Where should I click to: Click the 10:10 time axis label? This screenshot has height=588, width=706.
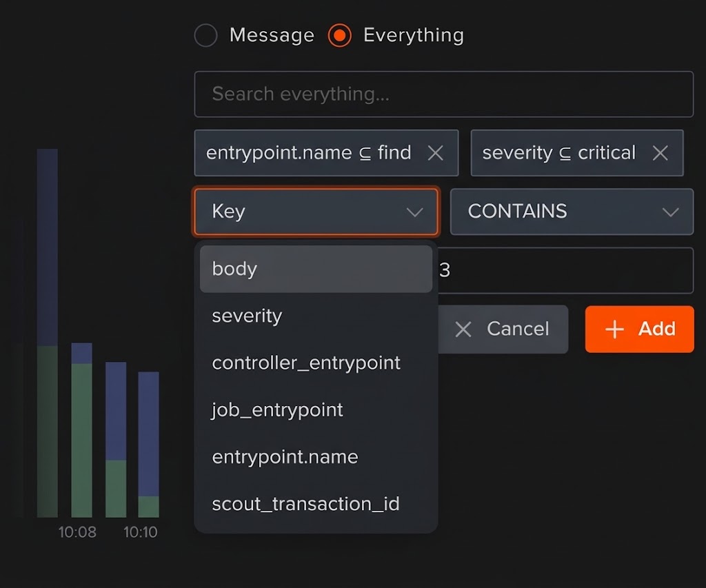point(141,532)
